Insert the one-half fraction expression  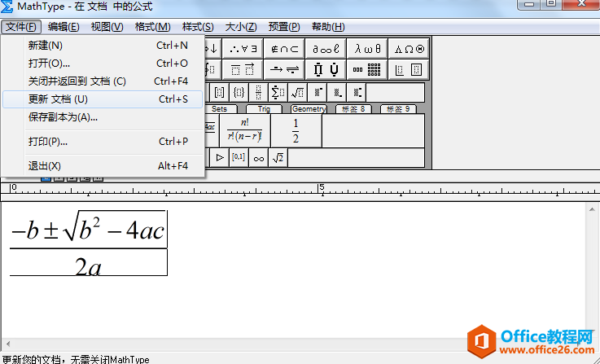(296, 130)
